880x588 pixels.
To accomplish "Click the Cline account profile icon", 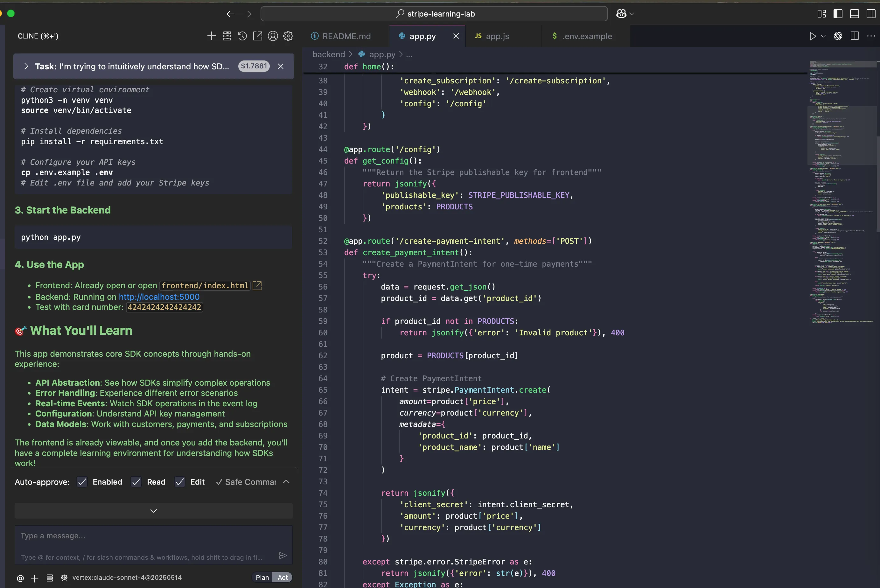I will [x=273, y=36].
